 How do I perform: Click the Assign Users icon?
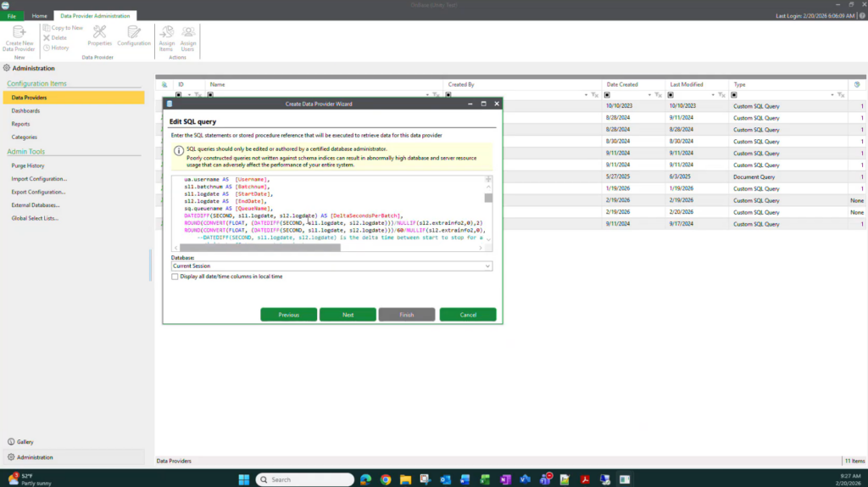(188, 32)
